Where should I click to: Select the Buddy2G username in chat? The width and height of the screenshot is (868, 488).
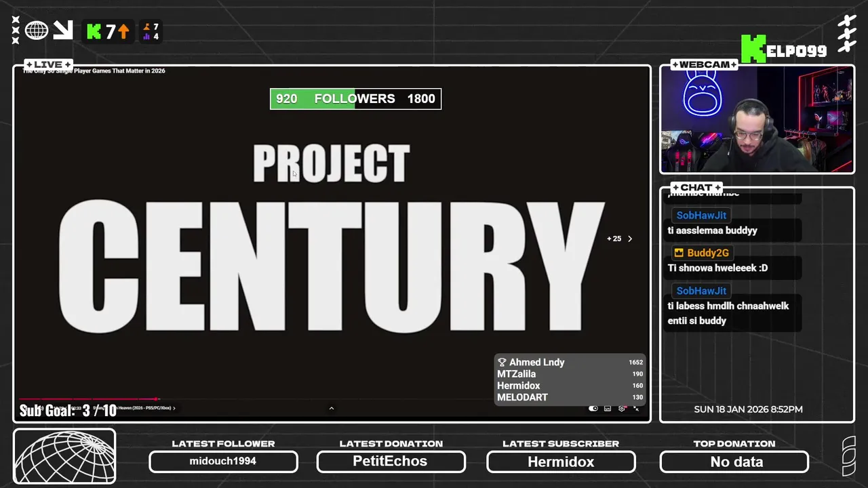click(708, 253)
